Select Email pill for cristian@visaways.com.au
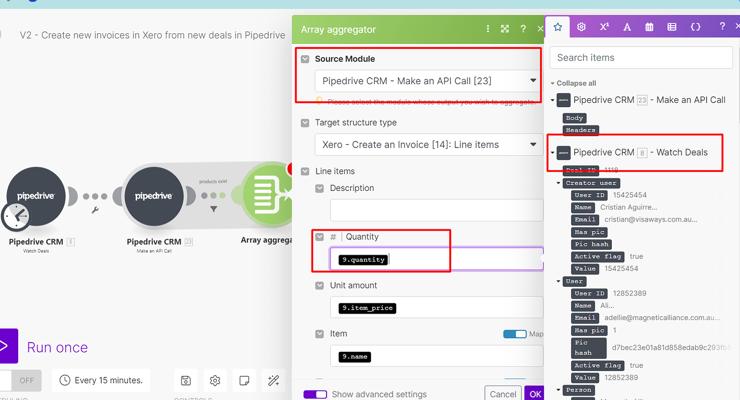 click(x=585, y=219)
